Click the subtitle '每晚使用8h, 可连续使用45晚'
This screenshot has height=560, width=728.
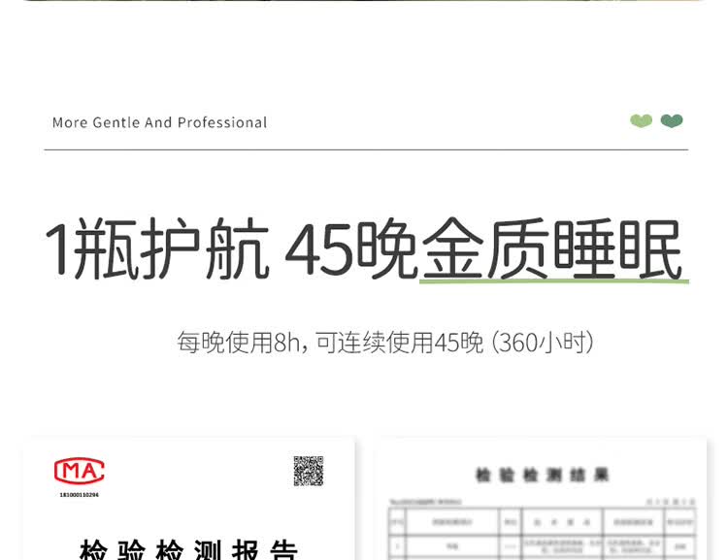coord(330,343)
